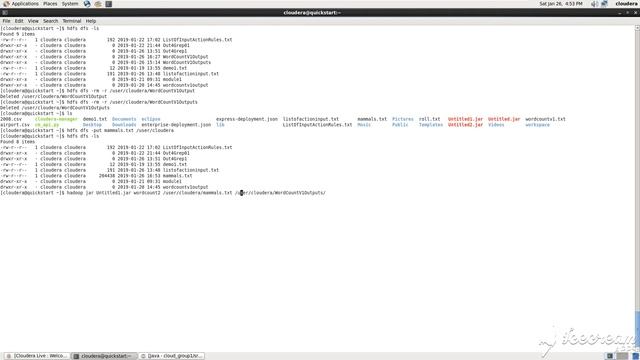Open the Applications menu in top panel
The height and width of the screenshot is (360, 640).
[21, 4]
